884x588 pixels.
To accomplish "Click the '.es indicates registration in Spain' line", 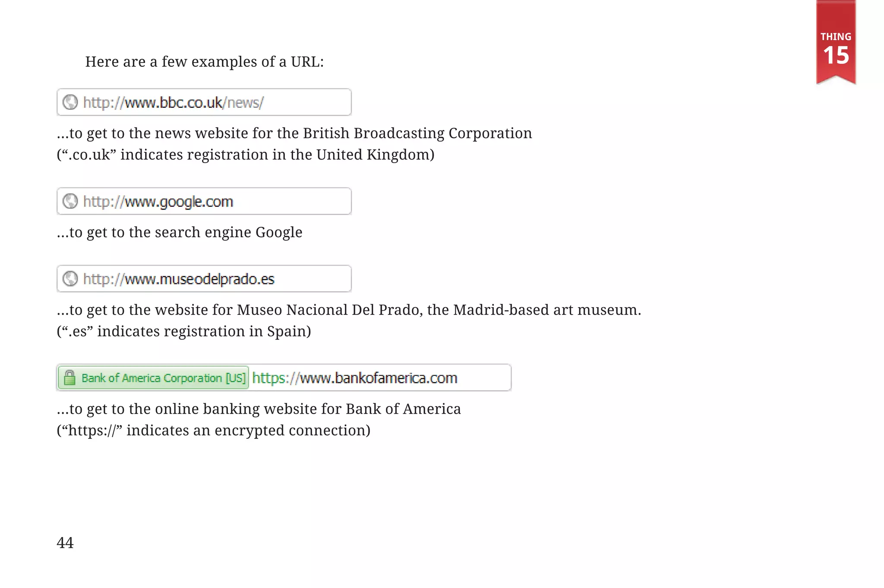I will tap(184, 331).
